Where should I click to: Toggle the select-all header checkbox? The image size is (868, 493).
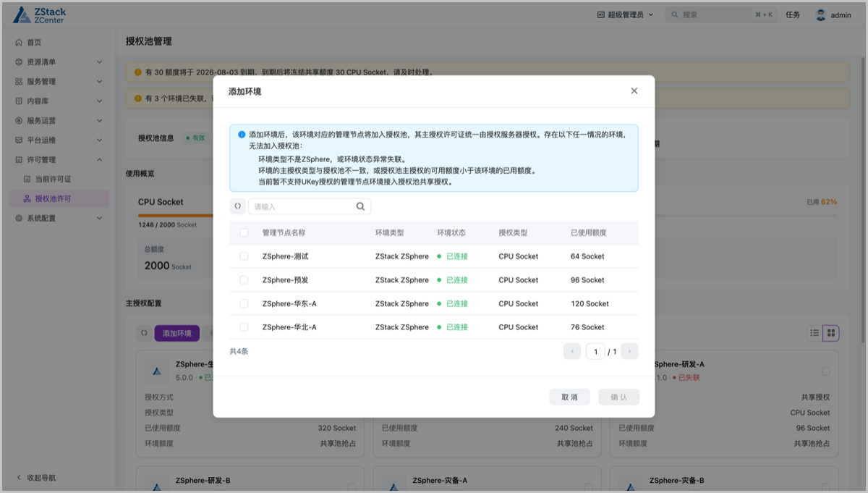(x=244, y=232)
